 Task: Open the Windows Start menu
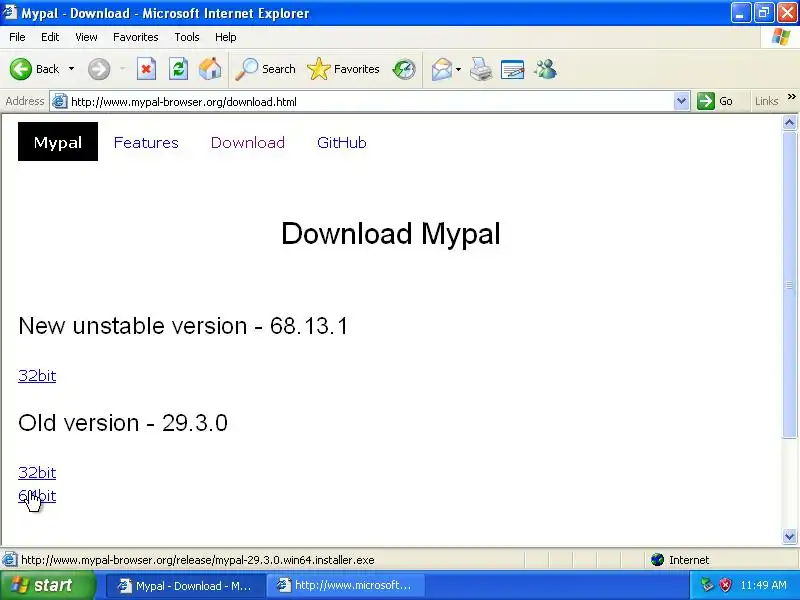[47, 585]
